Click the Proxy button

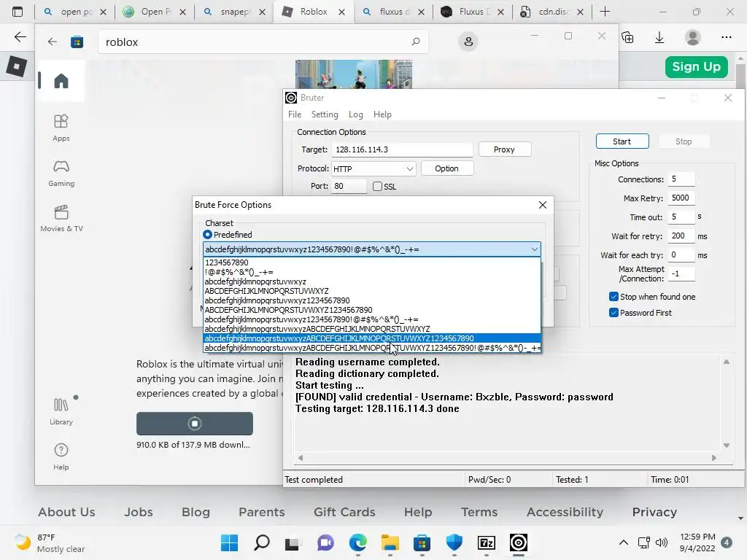tap(504, 149)
